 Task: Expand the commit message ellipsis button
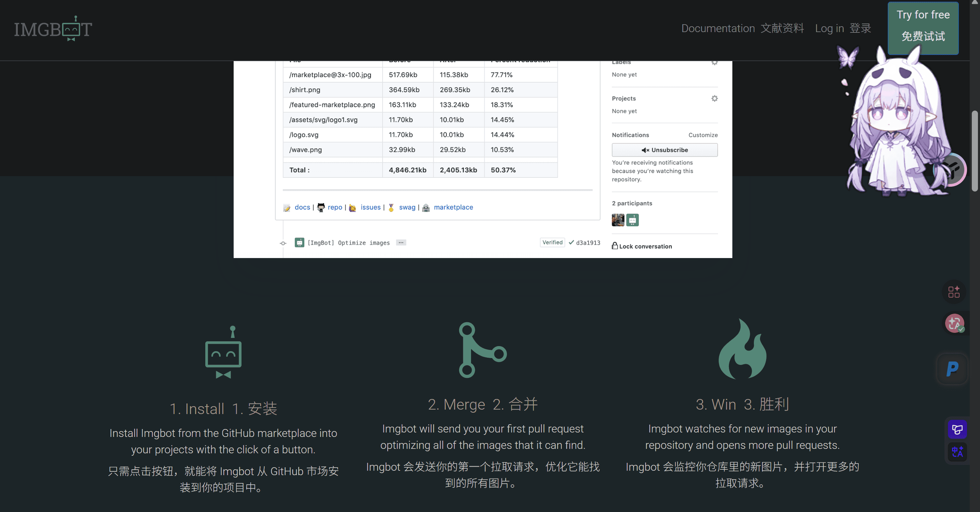pos(401,242)
